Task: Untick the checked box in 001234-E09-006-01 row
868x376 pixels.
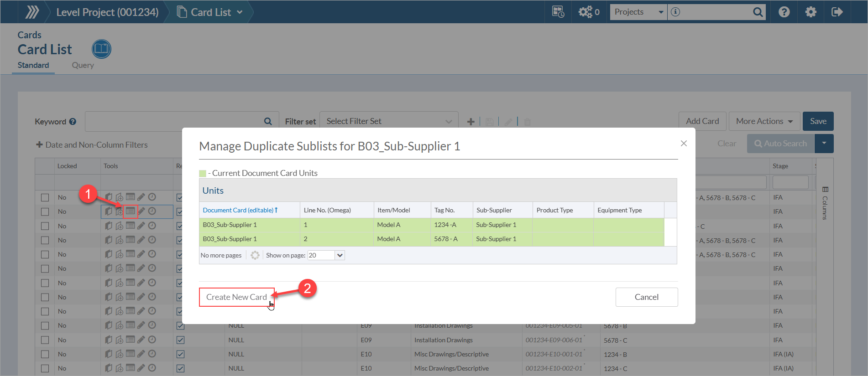Action: click(x=181, y=340)
